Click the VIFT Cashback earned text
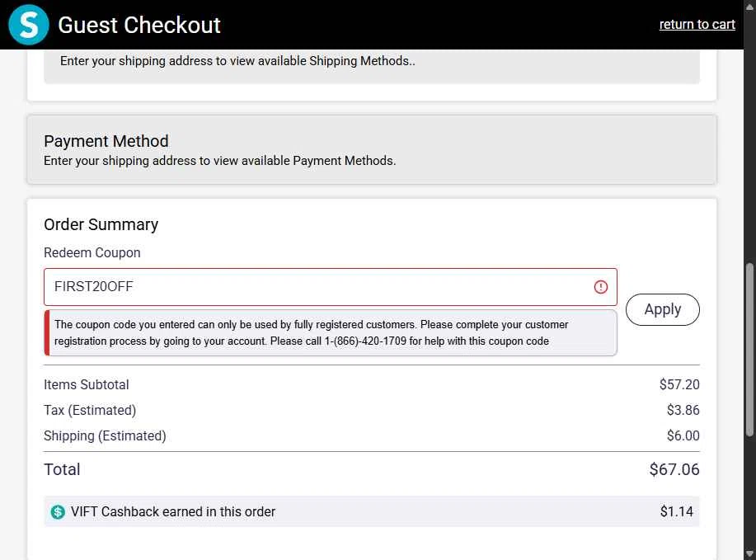756x560 pixels. (173, 512)
